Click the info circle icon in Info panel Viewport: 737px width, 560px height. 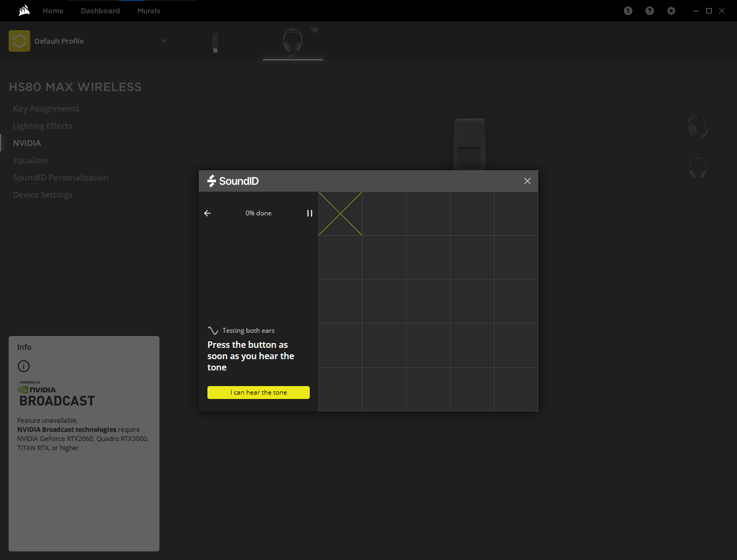pyautogui.click(x=24, y=366)
